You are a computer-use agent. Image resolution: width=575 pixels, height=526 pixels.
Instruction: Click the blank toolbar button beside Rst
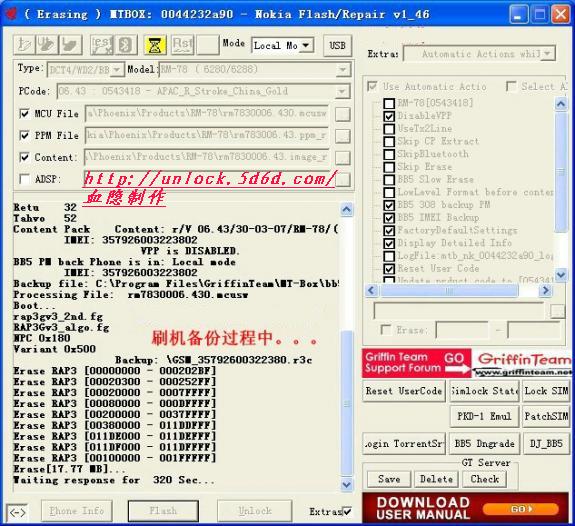point(208,45)
